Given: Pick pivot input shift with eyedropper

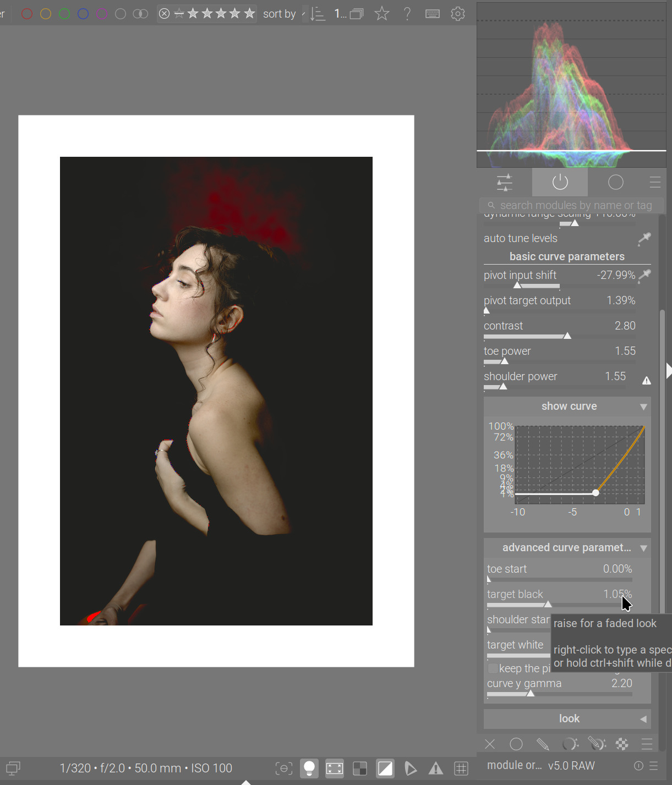Looking at the screenshot, I should (644, 275).
